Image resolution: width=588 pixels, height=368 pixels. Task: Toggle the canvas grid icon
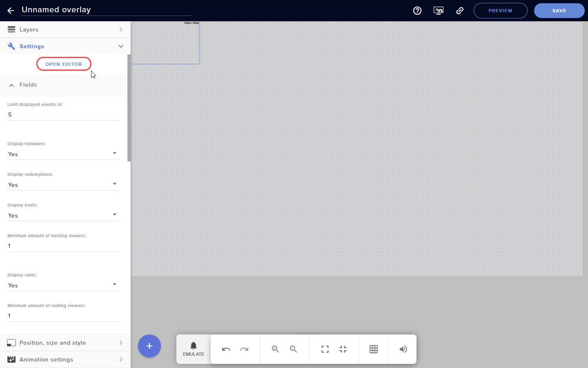click(374, 349)
